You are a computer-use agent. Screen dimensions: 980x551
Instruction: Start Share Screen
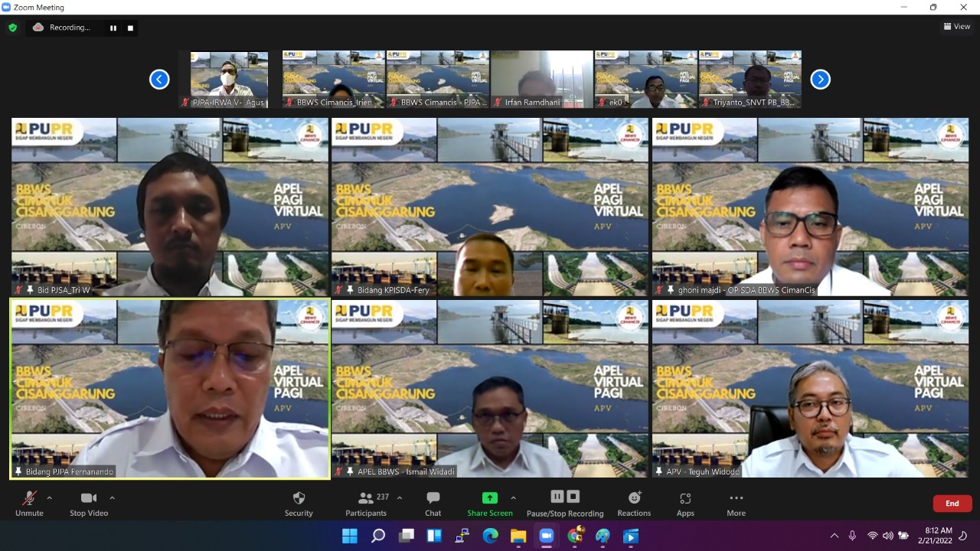[490, 504]
